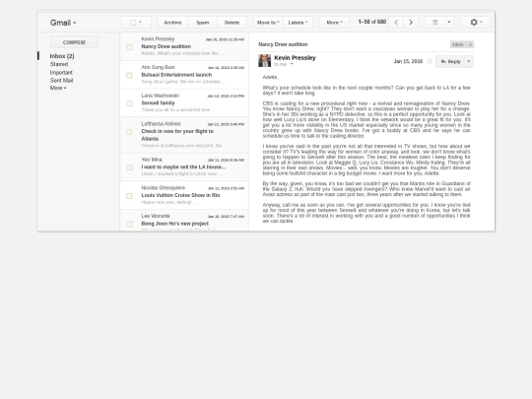The width and height of the screenshot is (532, 399).
Task: Go to the newer messages arrow
Action: coord(396,23)
